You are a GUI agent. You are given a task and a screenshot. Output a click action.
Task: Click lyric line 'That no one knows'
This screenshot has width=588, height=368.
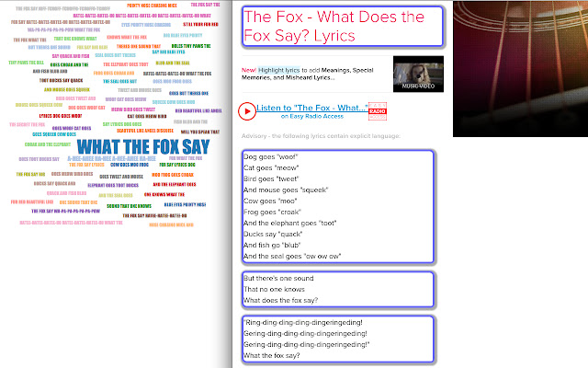[x=274, y=289]
